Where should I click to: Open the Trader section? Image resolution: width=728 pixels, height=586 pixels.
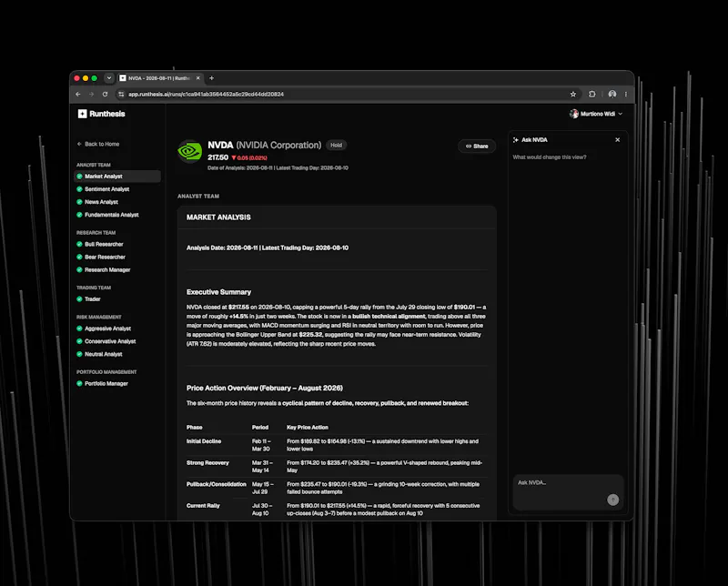pos(88,299)
